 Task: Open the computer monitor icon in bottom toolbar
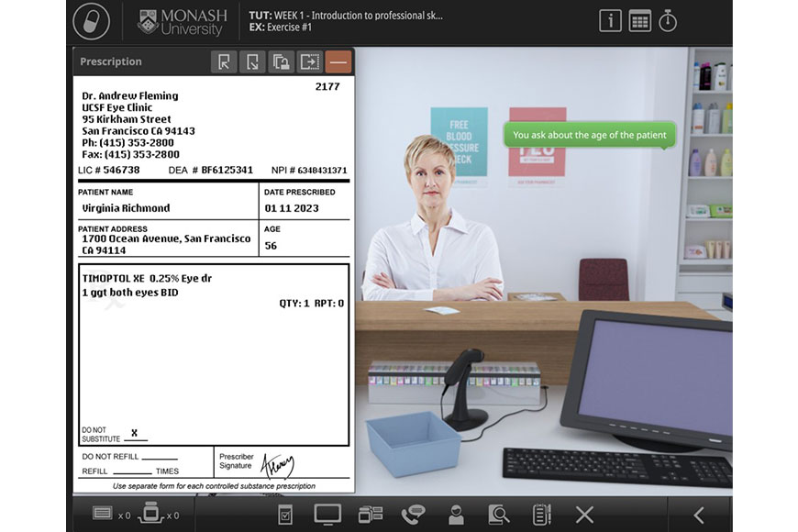tap(327, 515)
